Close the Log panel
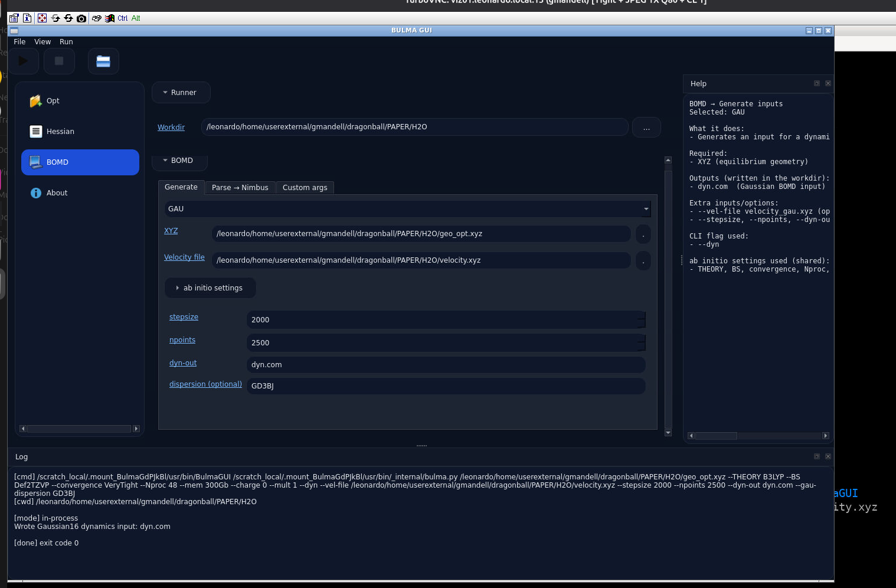Screen dimensions: 896x588 828,456
